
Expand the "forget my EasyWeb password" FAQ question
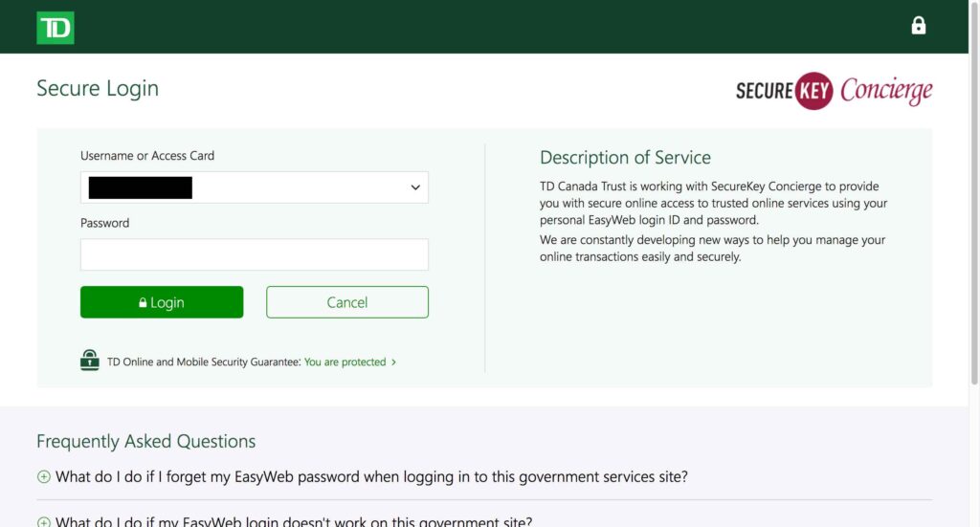(371, 476)
